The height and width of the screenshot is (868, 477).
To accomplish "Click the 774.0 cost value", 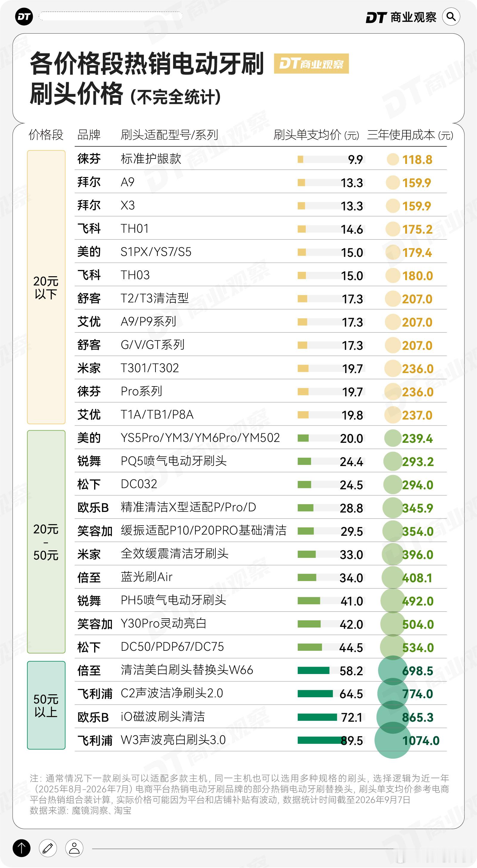I will tap(417, 694).
